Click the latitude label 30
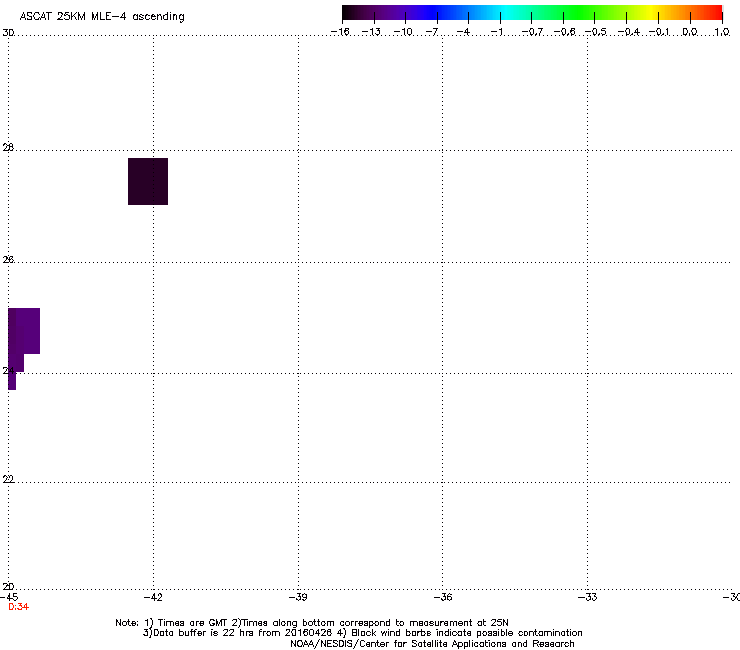The image size is (740, 650). (x=8, y=33)
